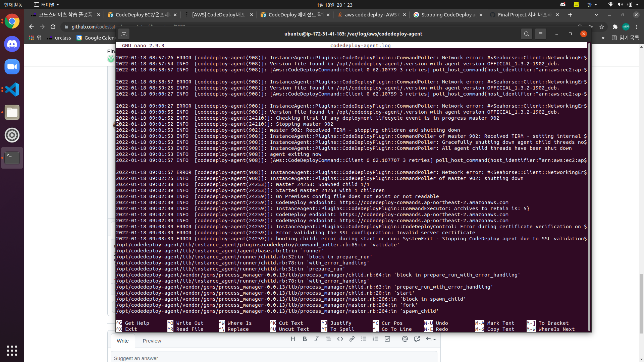
Task: Open Files manager from the dock
Action: pos(12,112)
